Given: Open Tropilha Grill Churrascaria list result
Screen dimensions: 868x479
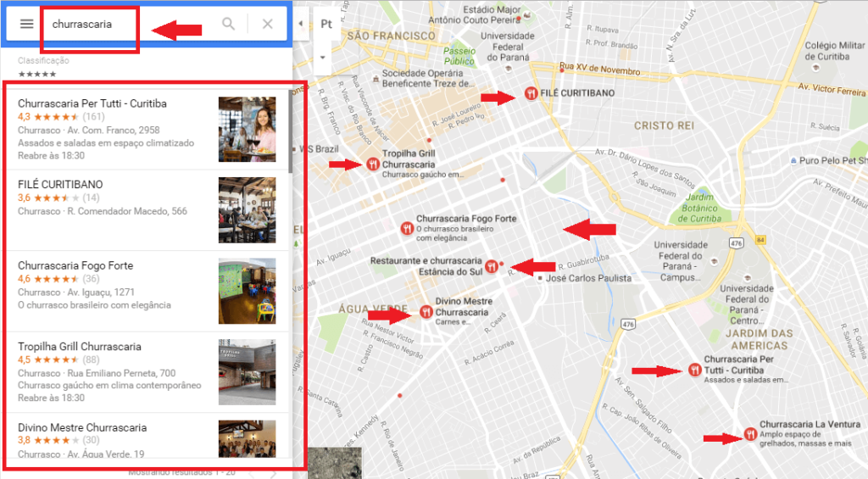Looking at the screenshot, I should point(147,372).
